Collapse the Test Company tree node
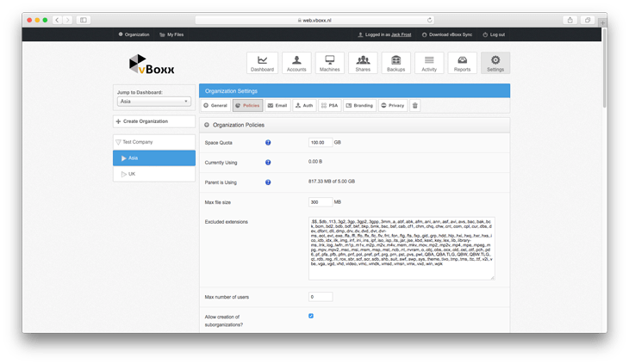This screenshot has height=364, width=629. click(119, 141)
